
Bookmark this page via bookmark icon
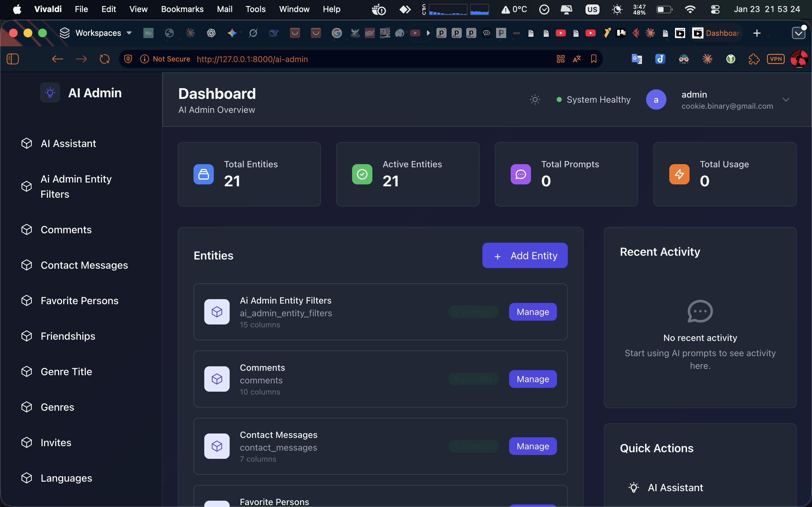pyautogui.click(x=593, y=59)
